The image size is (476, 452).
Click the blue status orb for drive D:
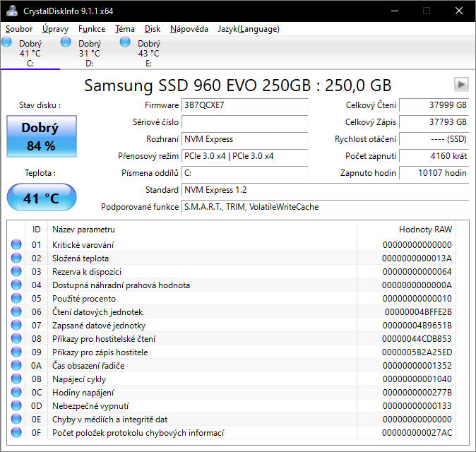point(66,42)
